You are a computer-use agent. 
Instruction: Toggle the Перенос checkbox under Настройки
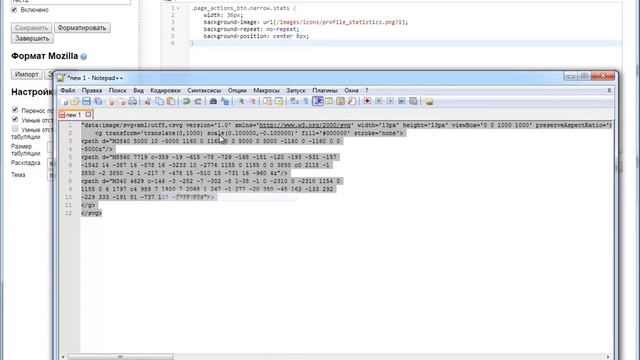[15, 110]
